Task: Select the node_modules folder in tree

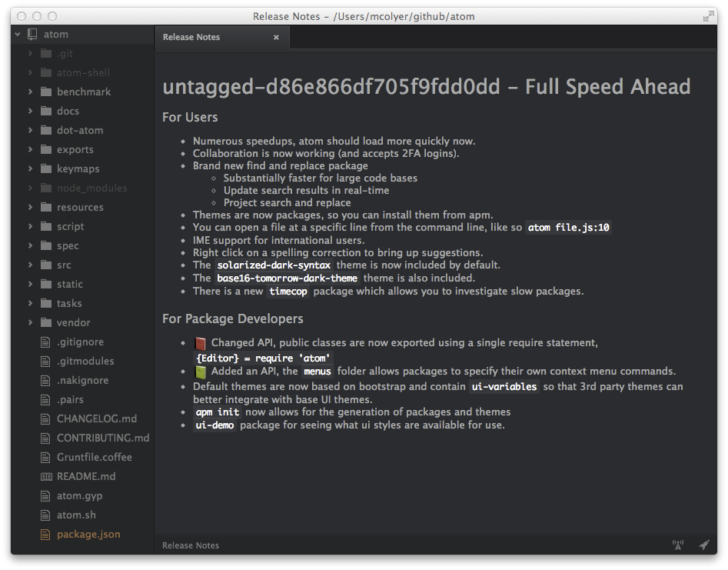Action: click(x=92, y=188)
